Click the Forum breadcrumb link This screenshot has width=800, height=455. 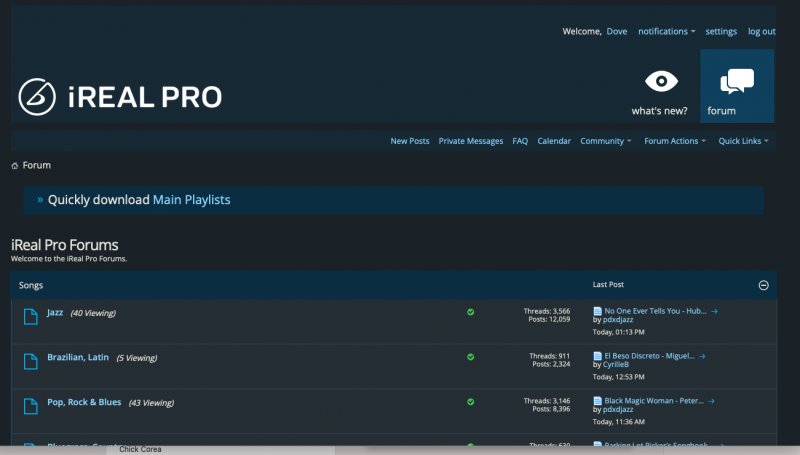37,165
